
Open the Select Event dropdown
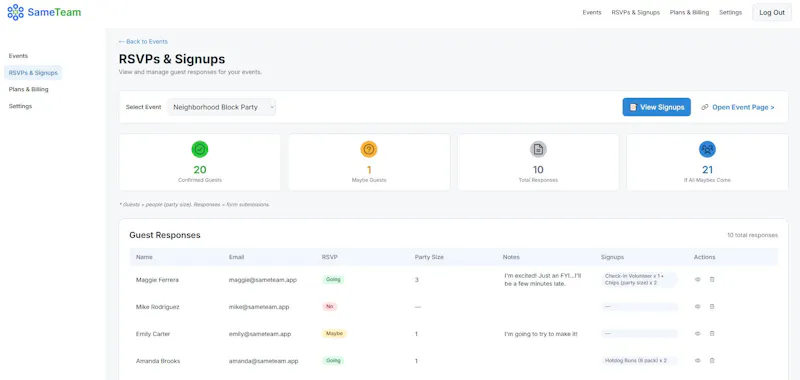(x=221, y=107)
